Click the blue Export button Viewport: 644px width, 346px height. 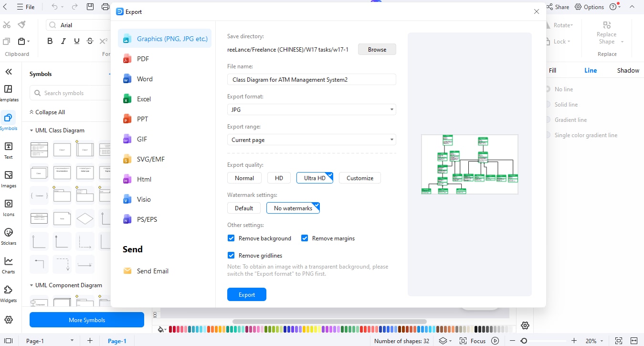(247, 294)
